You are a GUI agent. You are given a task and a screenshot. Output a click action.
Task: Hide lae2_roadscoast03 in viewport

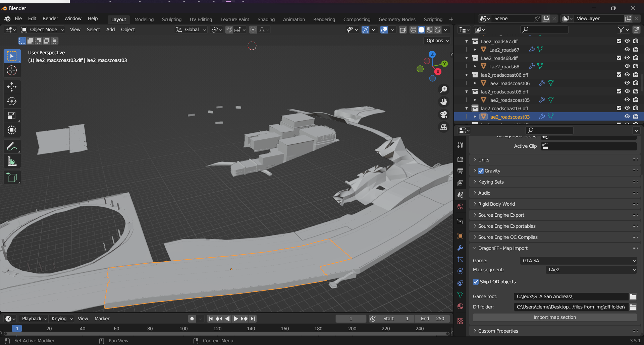(x=627, y=116)
